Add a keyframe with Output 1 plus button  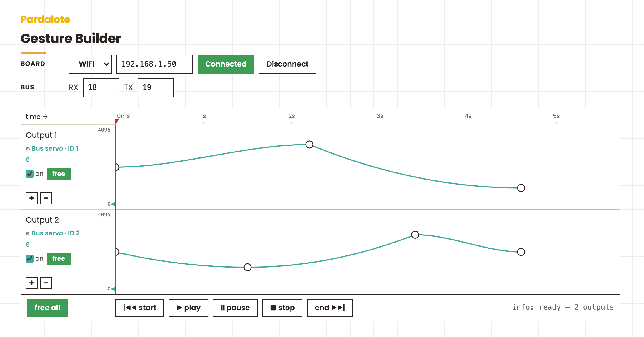point(32,198)
